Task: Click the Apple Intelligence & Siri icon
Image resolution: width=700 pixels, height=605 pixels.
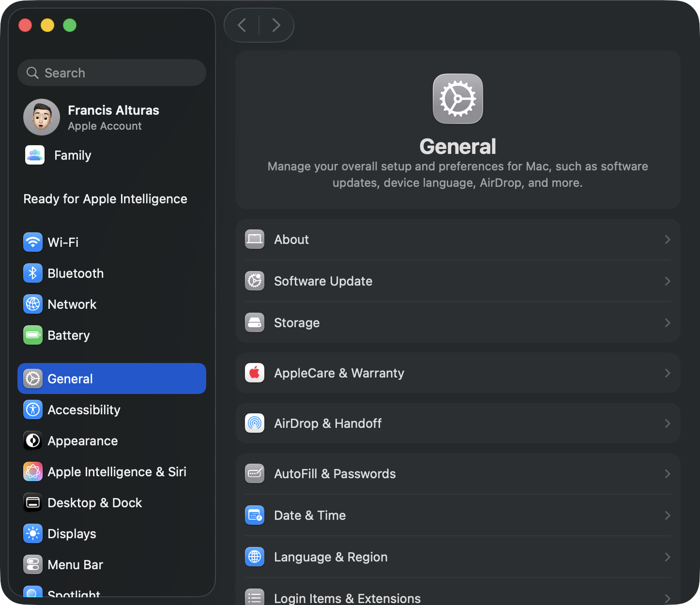Action: 33,472
